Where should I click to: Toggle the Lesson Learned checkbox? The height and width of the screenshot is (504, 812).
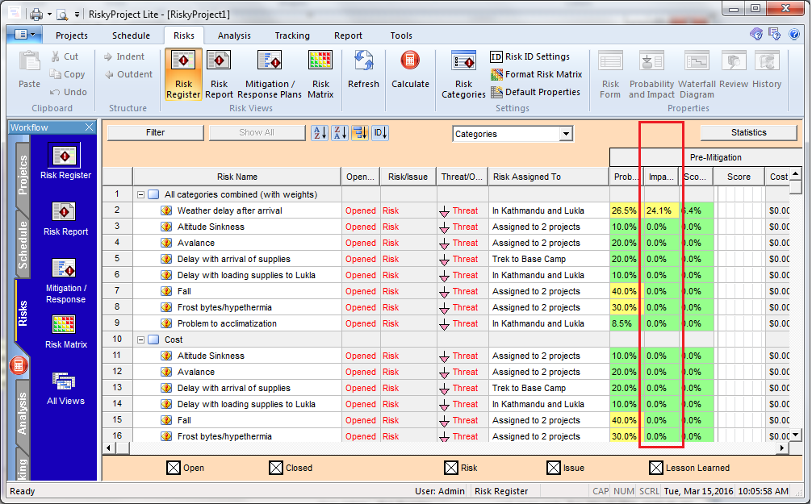point(655,468)
